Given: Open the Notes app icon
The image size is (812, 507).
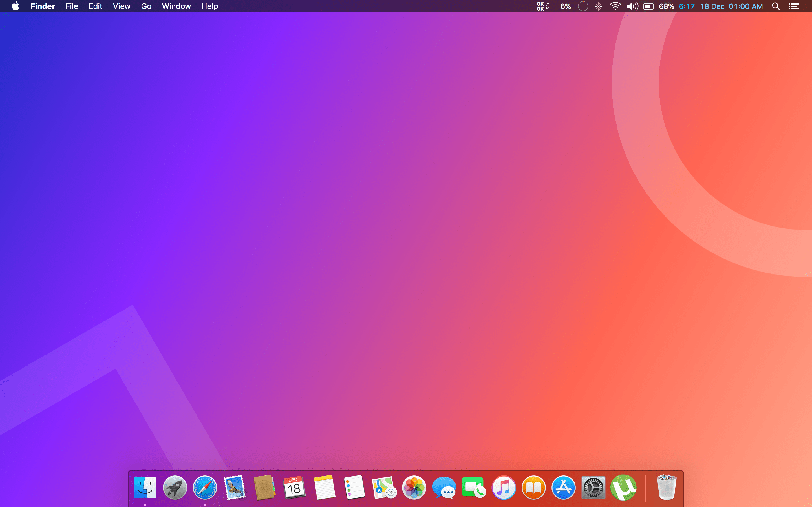Looking at the screenshot, I should tap(324, 488).
